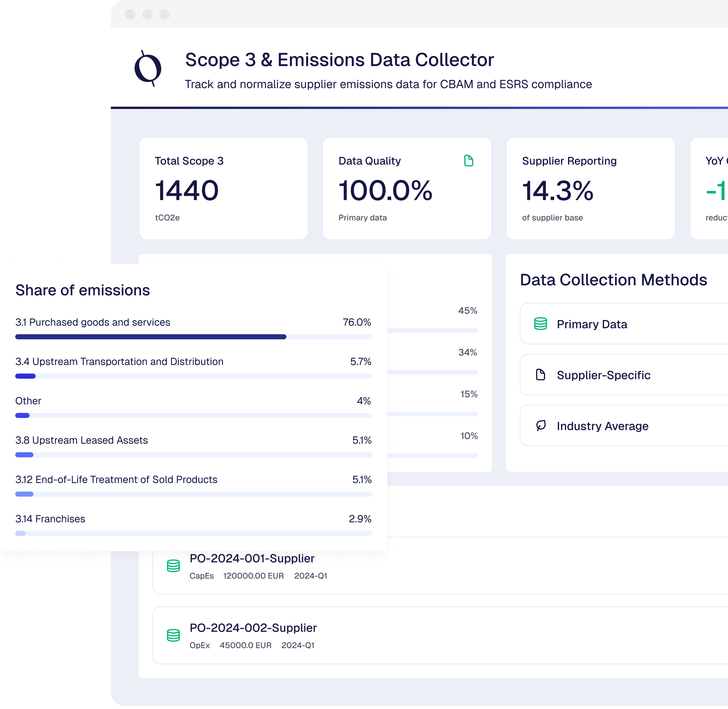Click the Industry Average leaf icon
The width and height of the screenshot is (728, 709).
(x=540, y=425)
